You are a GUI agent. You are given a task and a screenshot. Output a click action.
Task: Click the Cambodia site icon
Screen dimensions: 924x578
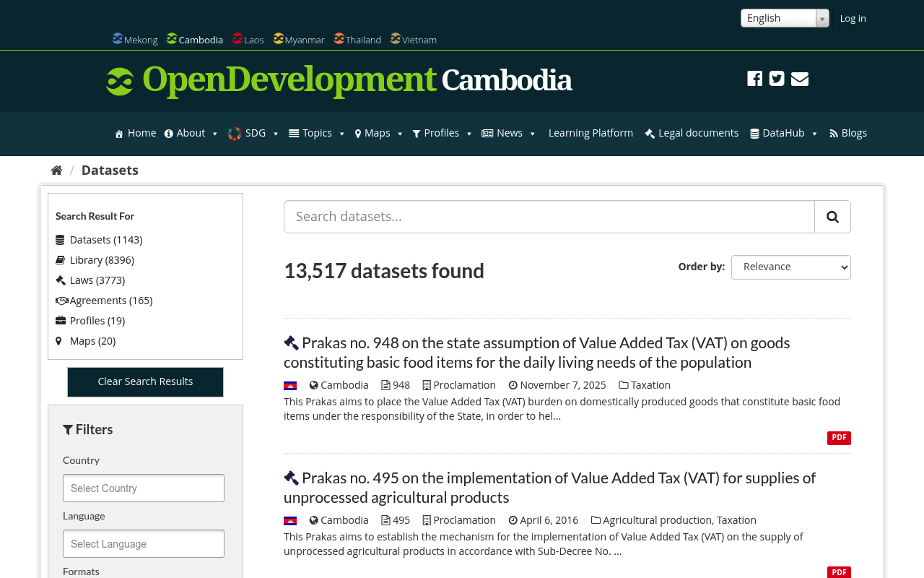[x=172, y=38]
